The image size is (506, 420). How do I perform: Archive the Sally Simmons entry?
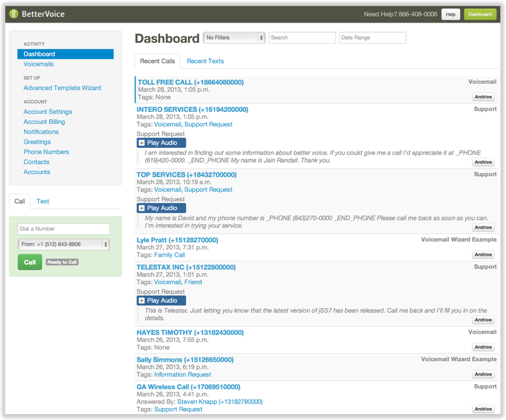(483, 374)
